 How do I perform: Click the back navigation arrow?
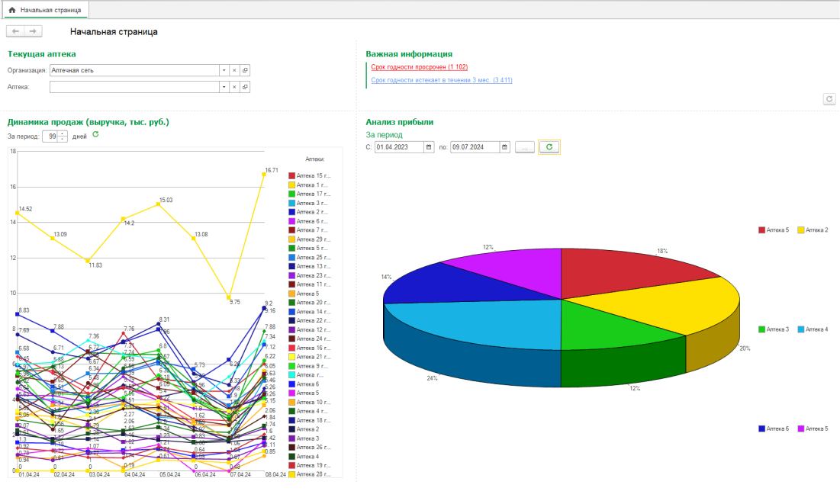click(15, 31)
